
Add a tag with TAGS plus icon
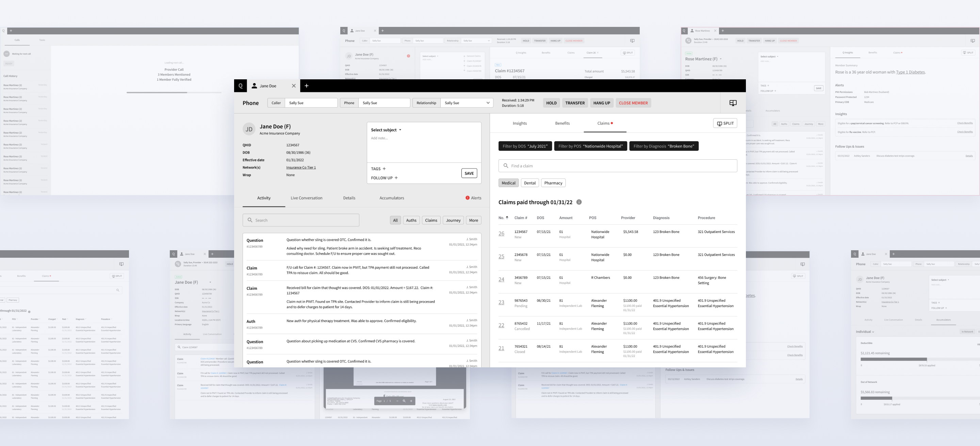384,169
